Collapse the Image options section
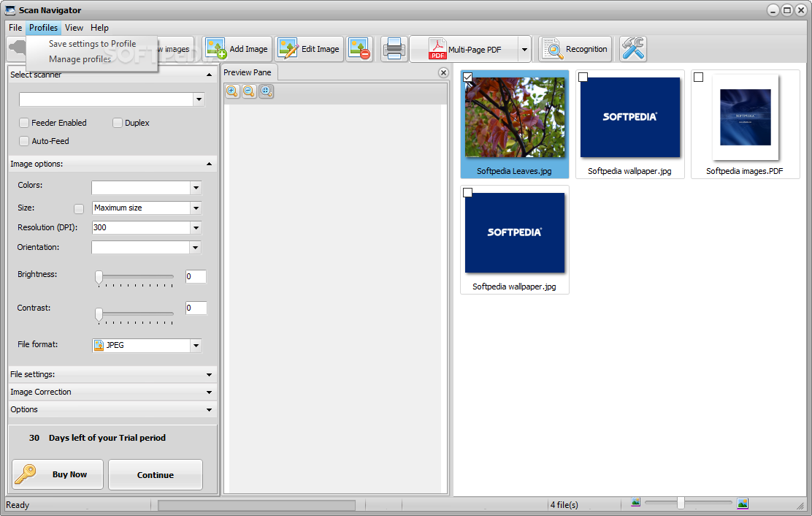Viewport: 812px width, 516px height. (210, 164)
